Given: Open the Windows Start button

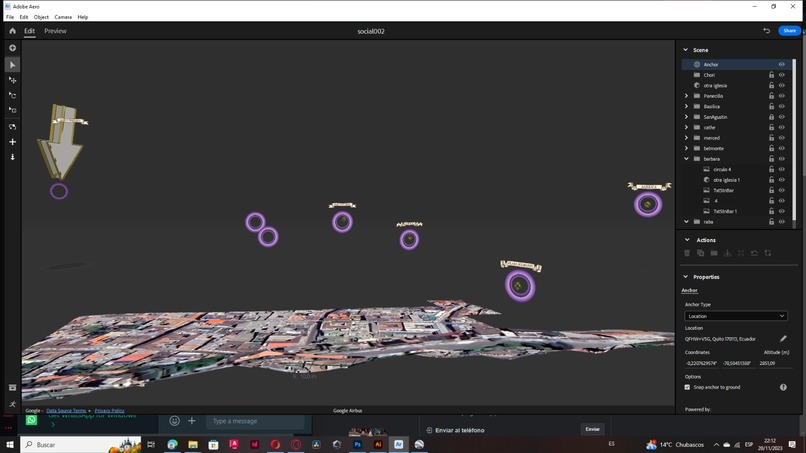Looking at the screenshot, I should [10, 444].
